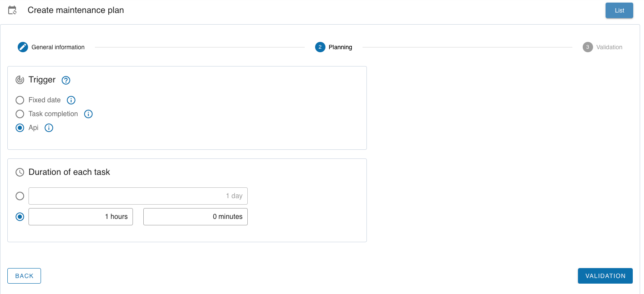Show info for Api trigger
Viewport: 644px width, 294px height.
(x=49, y=128)
